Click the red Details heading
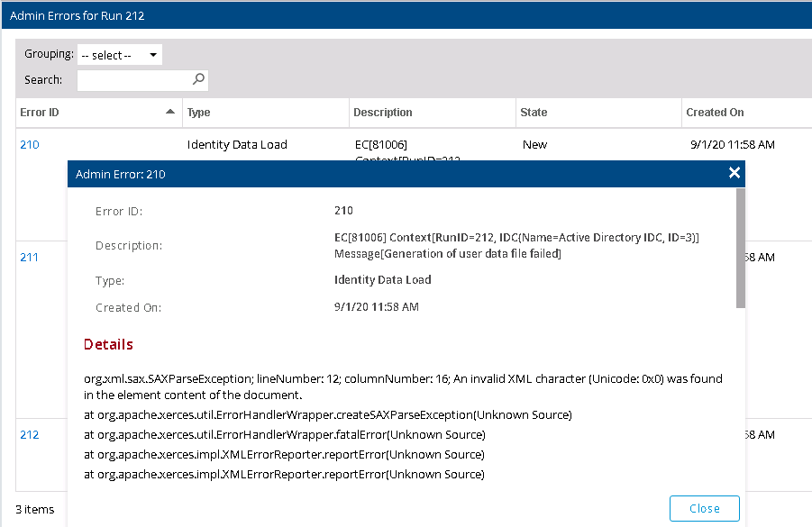 click(108, 344)
